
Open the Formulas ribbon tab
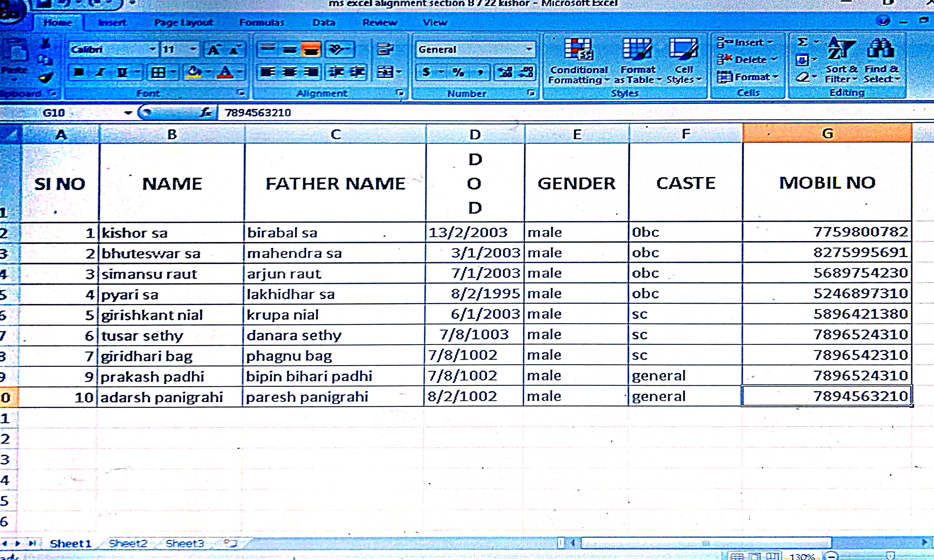click(261, 23)
